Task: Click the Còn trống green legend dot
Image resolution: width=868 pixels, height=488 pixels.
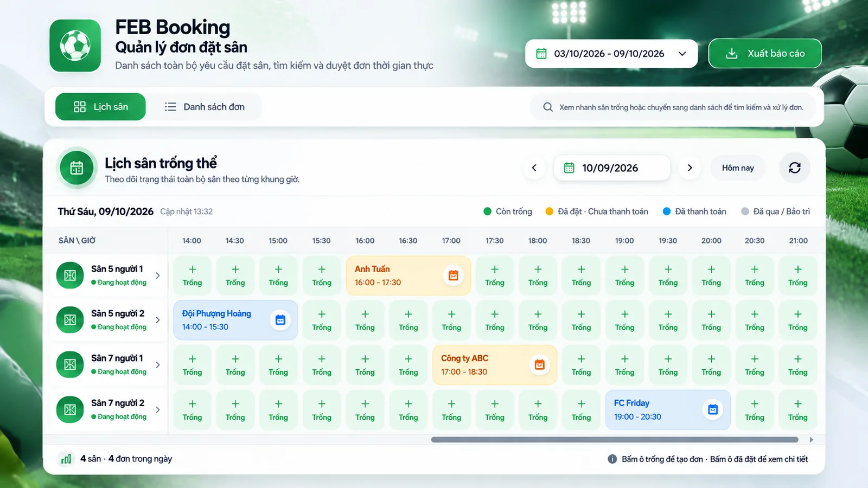Action: (487, 211)
